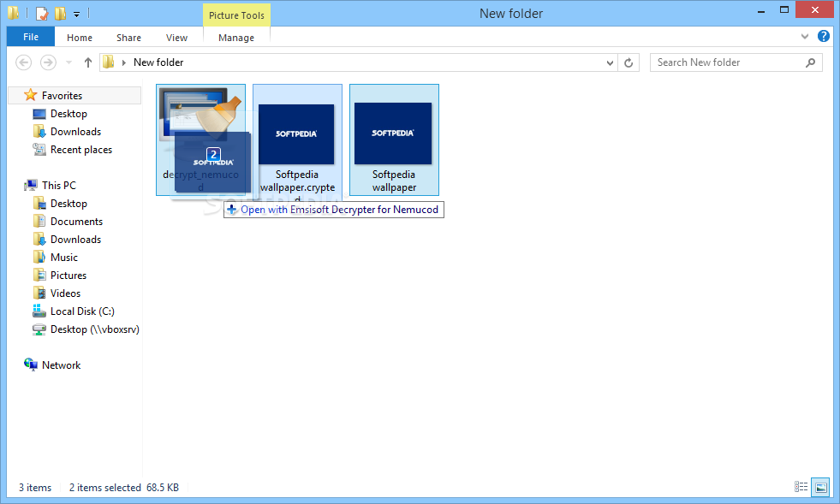This screenshot has height=504, width=840.
Task: Open Local Disk (C:)
Action: [82, 311]
